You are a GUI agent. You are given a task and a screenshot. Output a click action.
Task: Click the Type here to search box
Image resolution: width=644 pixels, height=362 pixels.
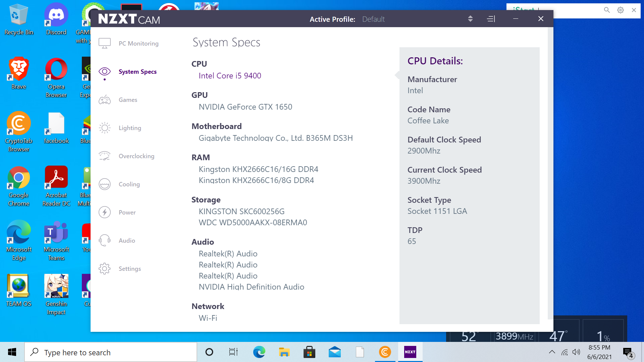click(111, 352)
